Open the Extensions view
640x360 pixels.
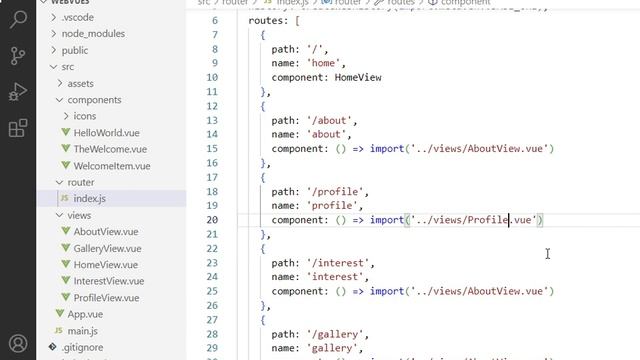[18, 128]
